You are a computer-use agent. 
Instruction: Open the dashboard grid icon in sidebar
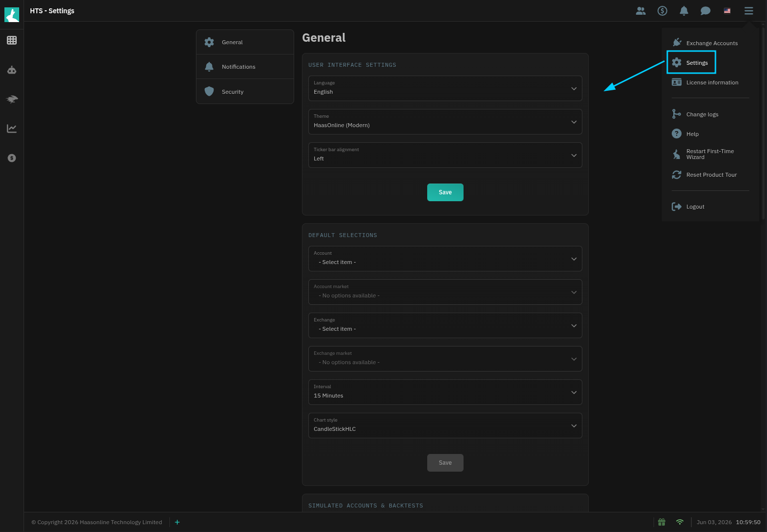pos(12,40)
